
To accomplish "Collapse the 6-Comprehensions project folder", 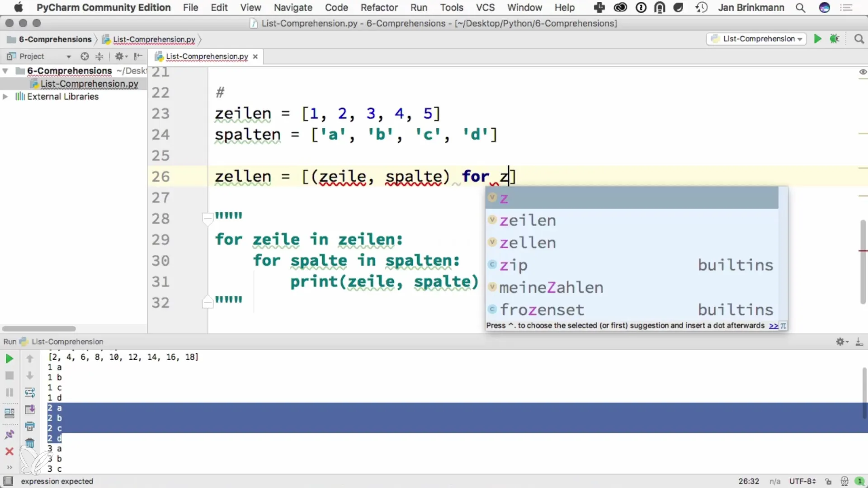I will point(5,71).
